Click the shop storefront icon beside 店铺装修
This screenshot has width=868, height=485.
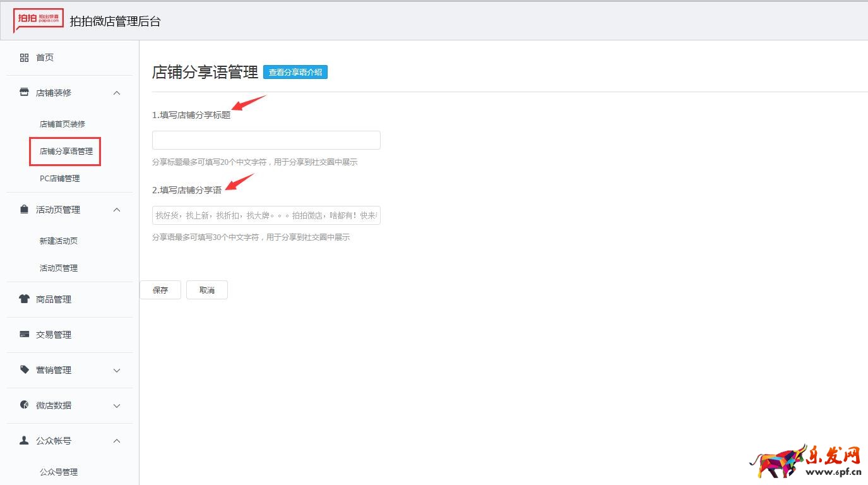(24, 93)
